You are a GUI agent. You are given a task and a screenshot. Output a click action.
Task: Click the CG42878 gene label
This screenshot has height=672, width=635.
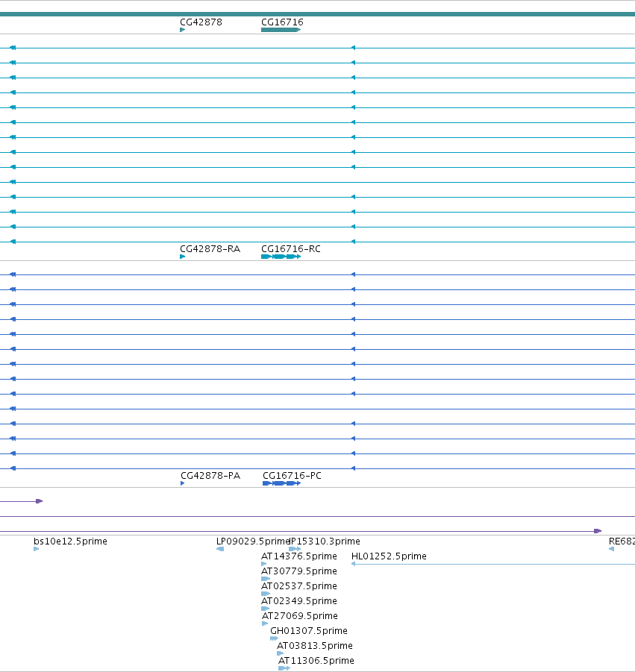point(201,22)
